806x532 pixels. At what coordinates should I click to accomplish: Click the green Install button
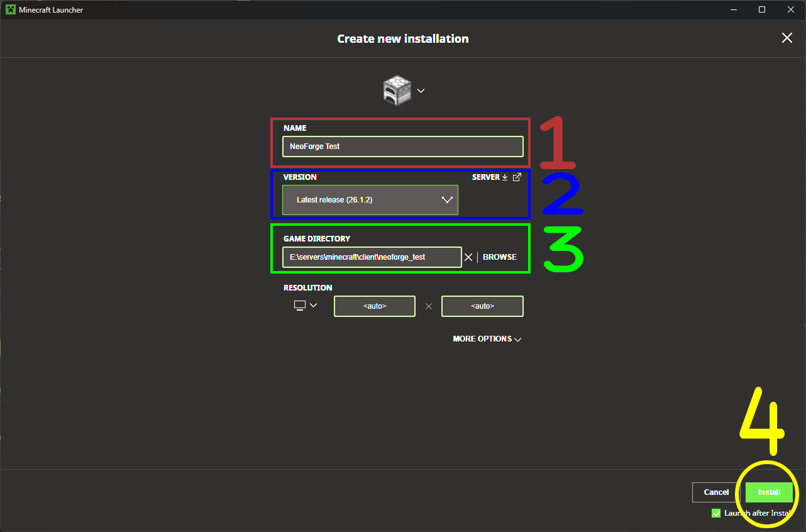(769, 492)
